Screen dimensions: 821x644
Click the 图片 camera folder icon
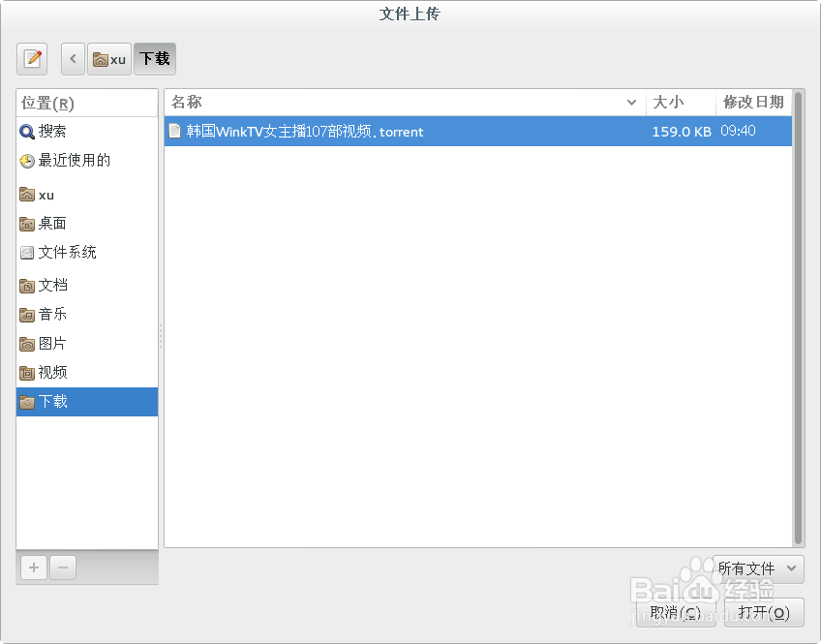coord(27,344)
